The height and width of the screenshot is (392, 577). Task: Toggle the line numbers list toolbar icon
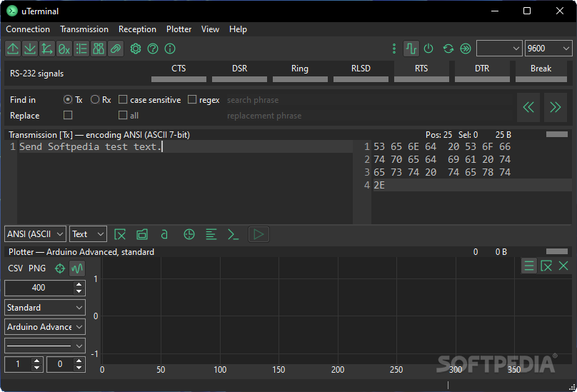[81, 49]
